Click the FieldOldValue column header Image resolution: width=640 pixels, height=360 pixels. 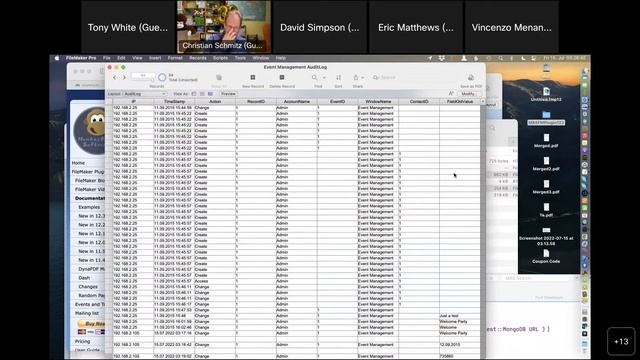coord(460,101)
